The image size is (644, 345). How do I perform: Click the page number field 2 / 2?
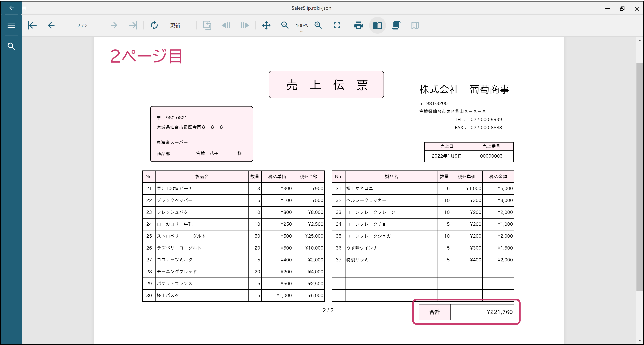83,25
